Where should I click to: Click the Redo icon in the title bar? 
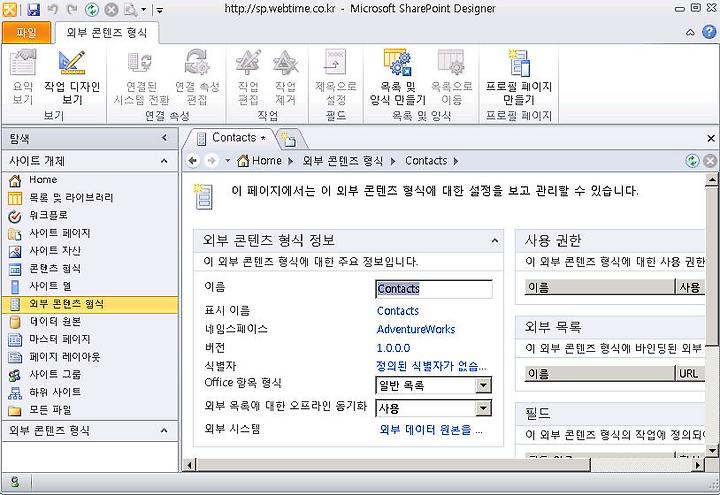[72, 9]
